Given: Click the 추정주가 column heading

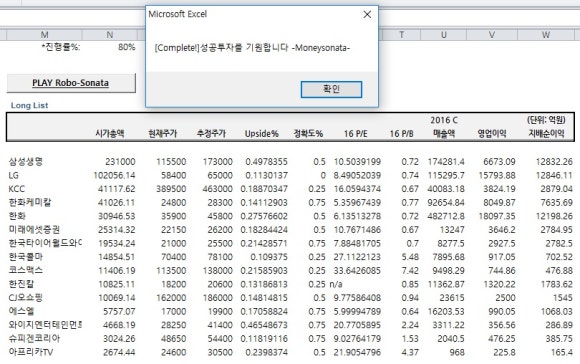Looking at the screenshot, I should [211, 133].
